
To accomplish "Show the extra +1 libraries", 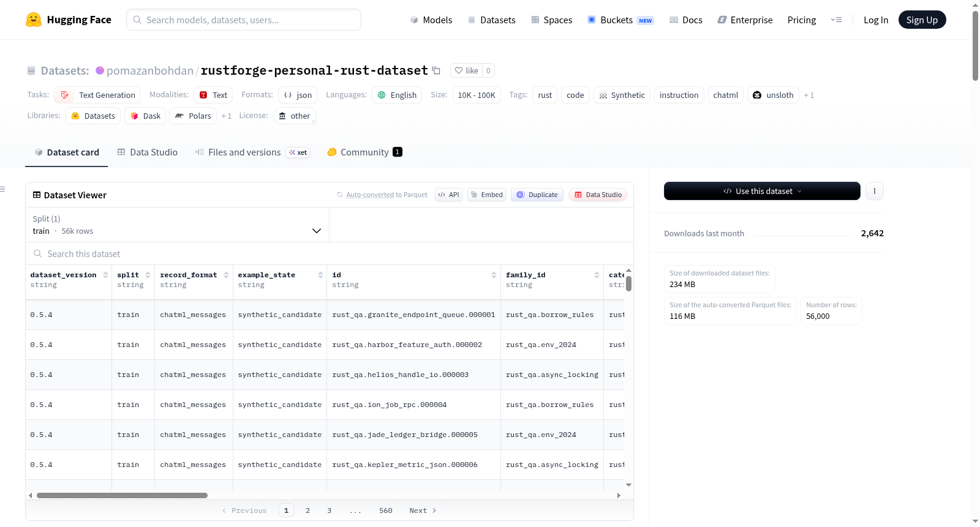I will coord(227,116).
